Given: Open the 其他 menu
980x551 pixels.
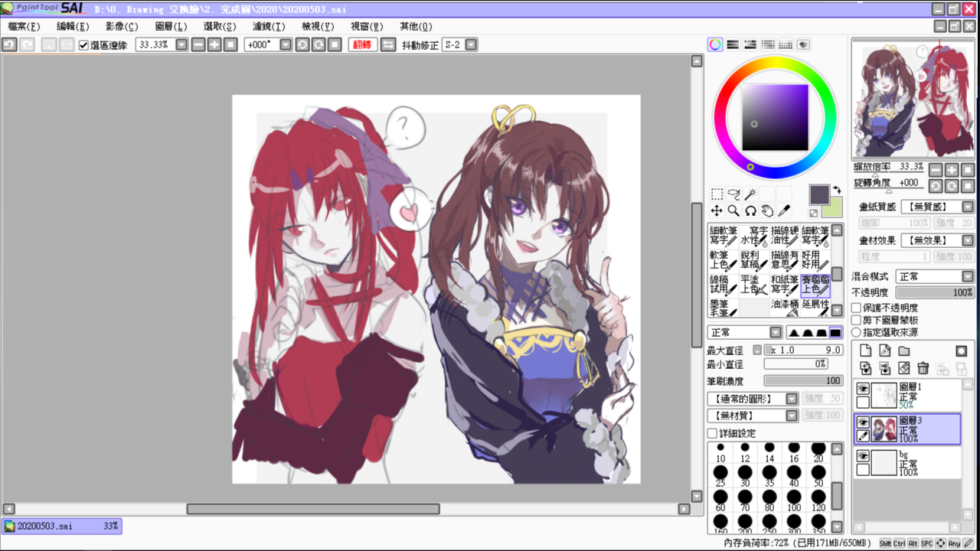Looking at the screenshot, I should click(416, 26).
